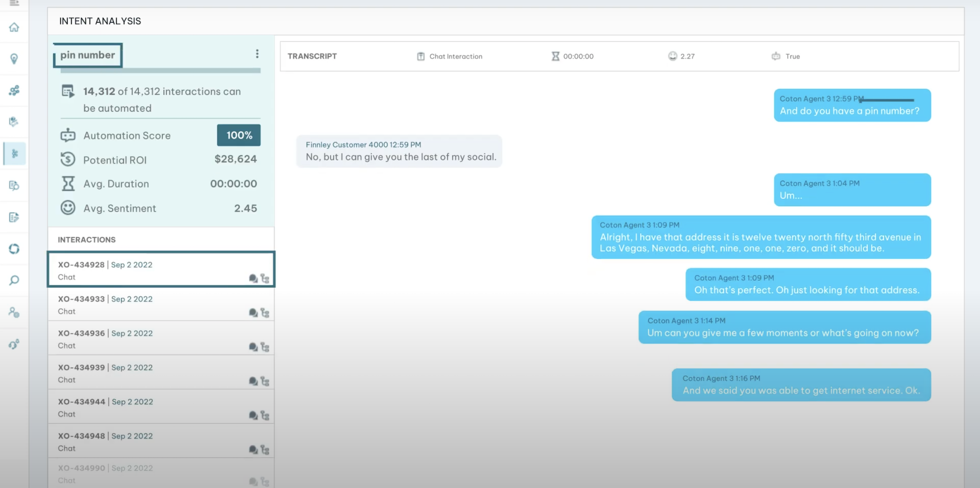
Task: Select interaction XO-434939
Action: 161,373
